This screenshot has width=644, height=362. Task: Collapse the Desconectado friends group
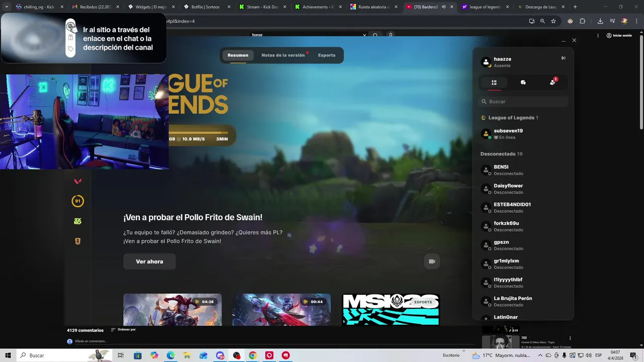click(502, 154)
